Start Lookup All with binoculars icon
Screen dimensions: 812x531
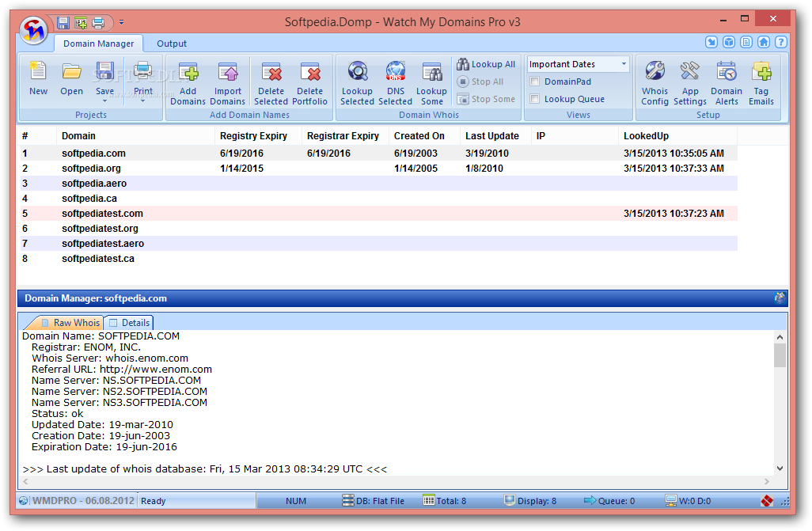pos(486,64)
